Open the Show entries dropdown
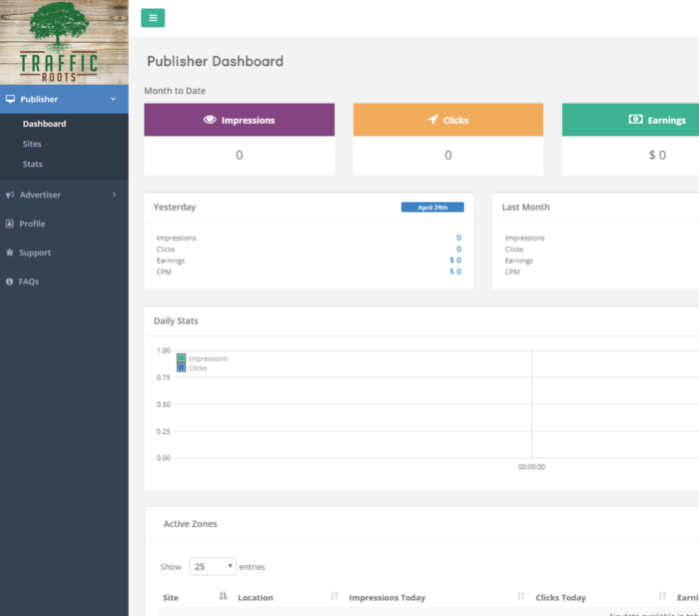Image resolution: width=699 pixels, height=616 pixels. point(213,566)
